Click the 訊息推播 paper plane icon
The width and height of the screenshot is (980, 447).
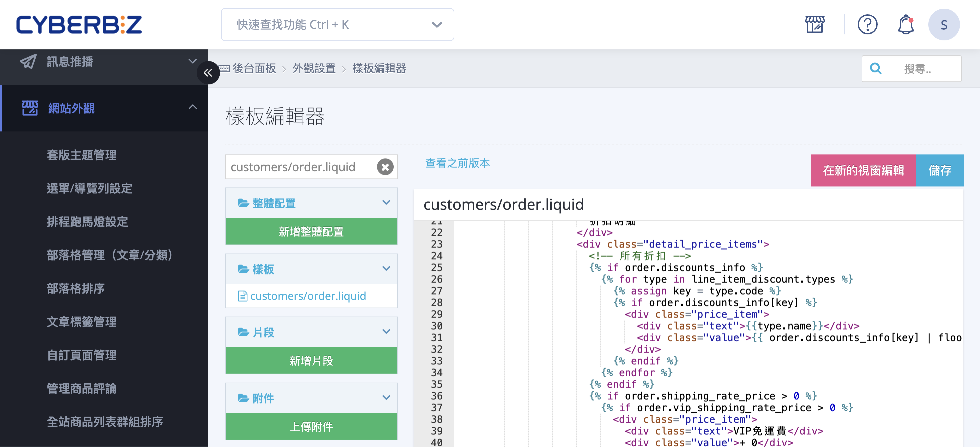point(29,61)
